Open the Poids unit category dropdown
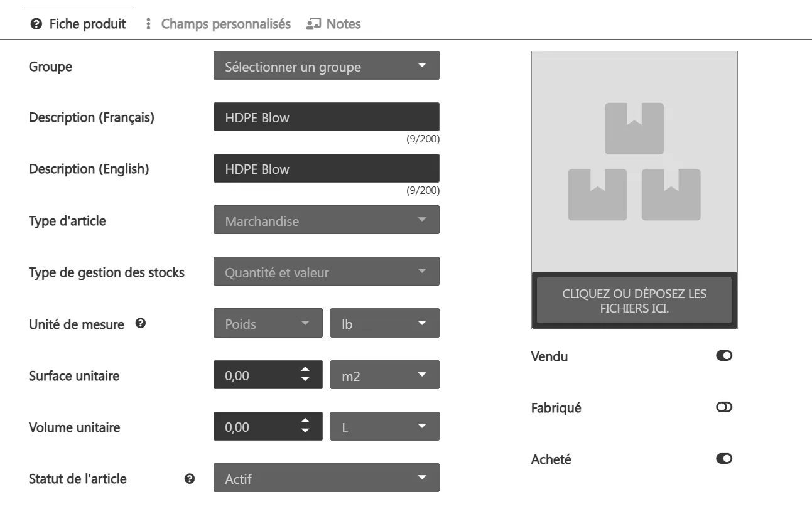812x514 pixels. tap(268, 324)
